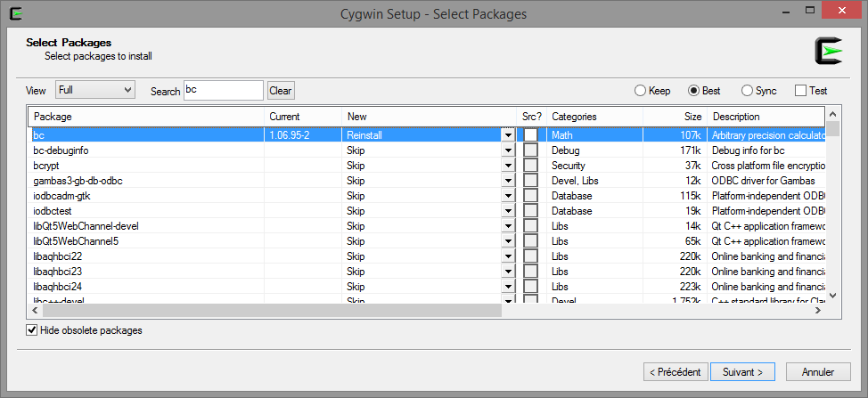The image size is (868, 398).
Task: Tick the Src checkbox for libQt5WebChannel-devel
Action: tap(530, 226)
